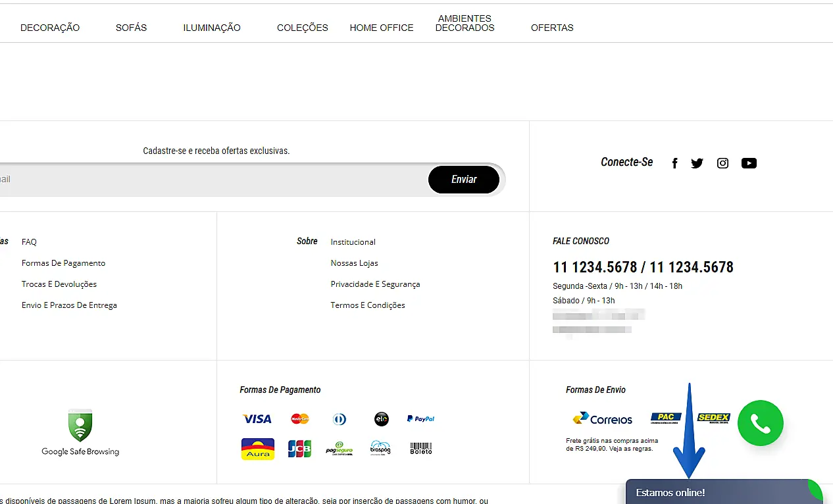Open the Decoração menu
833x504 pixels.
click(50, 28)
